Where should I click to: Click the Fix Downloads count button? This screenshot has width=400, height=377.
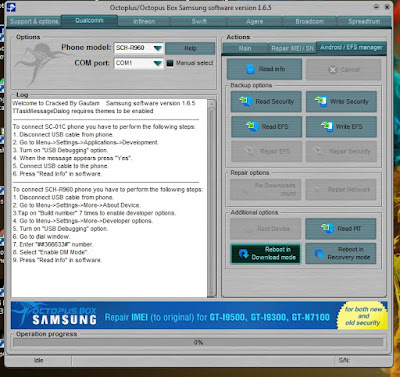click(x=266, y=190)
